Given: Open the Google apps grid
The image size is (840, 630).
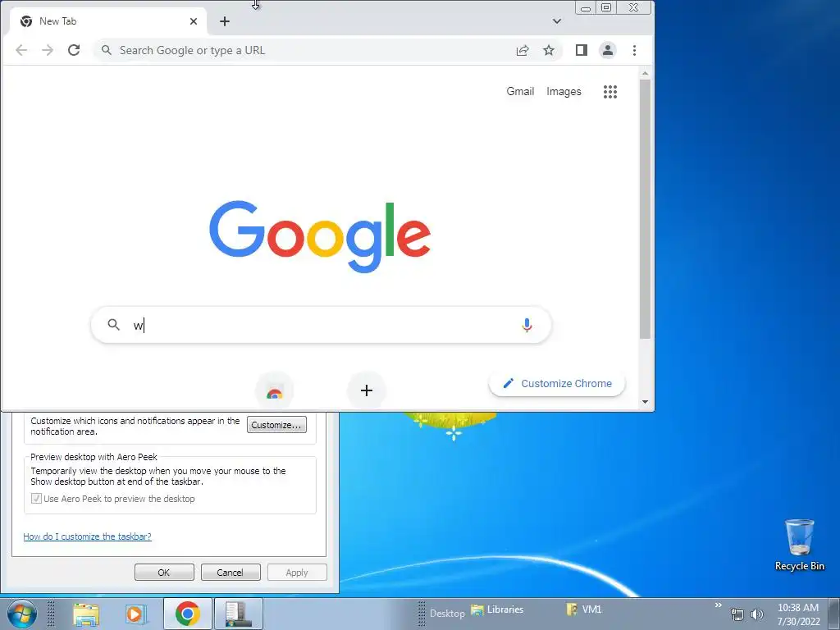Looking at the screenshot, I should pos(610,92).
